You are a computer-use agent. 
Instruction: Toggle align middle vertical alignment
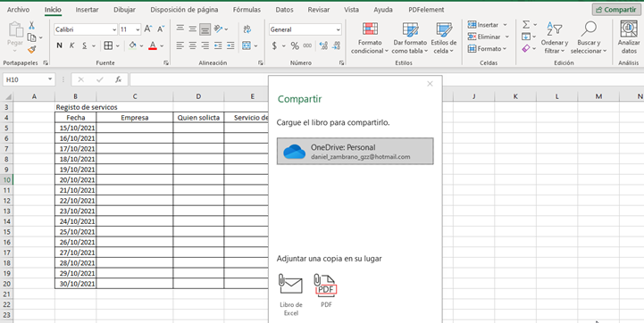point(193,29)
